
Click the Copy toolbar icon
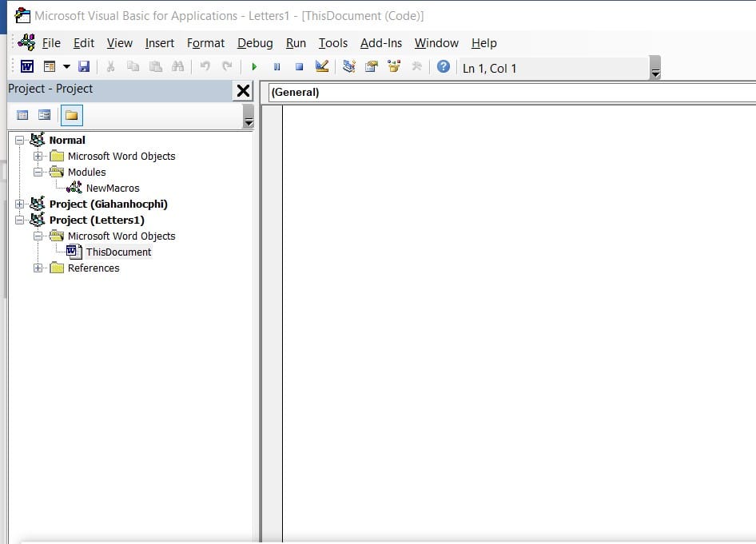pos(133,66)
